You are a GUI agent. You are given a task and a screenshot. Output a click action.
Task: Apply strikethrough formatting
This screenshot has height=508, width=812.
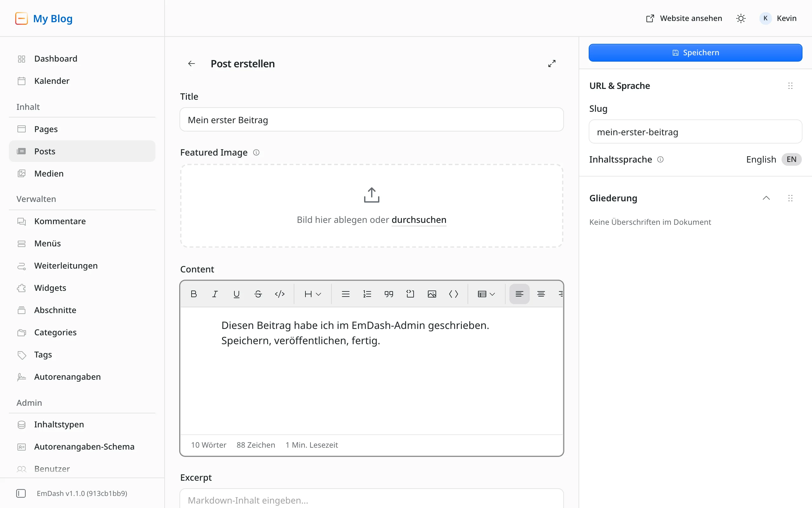(258, 294)
